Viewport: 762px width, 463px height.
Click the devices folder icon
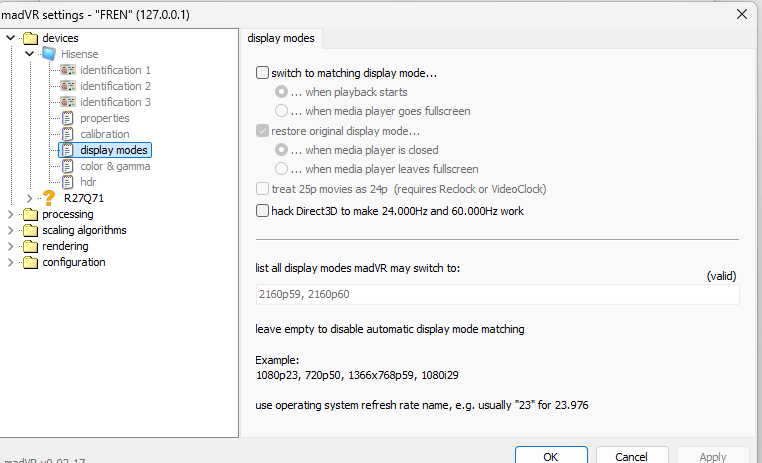click(x=31, y=38)
